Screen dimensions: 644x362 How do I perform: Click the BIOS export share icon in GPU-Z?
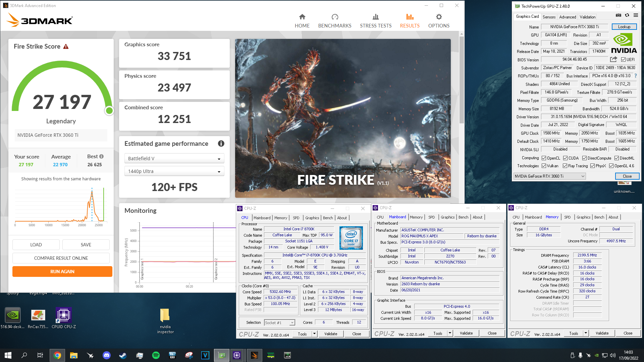(613, 59)
